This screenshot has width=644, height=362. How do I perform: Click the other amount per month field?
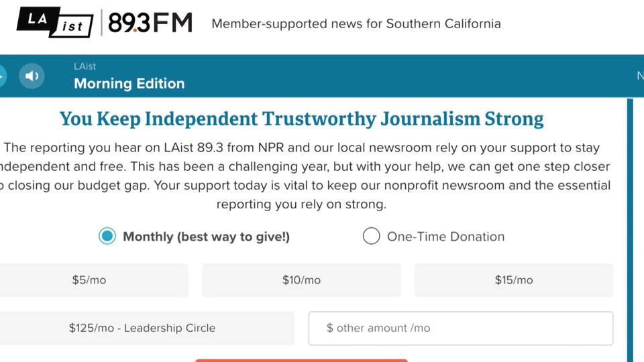coord(461,328)
